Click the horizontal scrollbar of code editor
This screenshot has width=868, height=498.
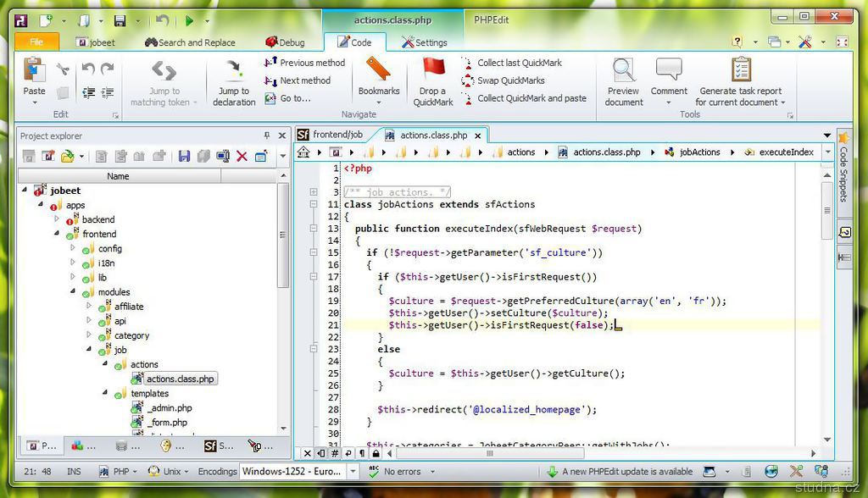pos(488,453)
